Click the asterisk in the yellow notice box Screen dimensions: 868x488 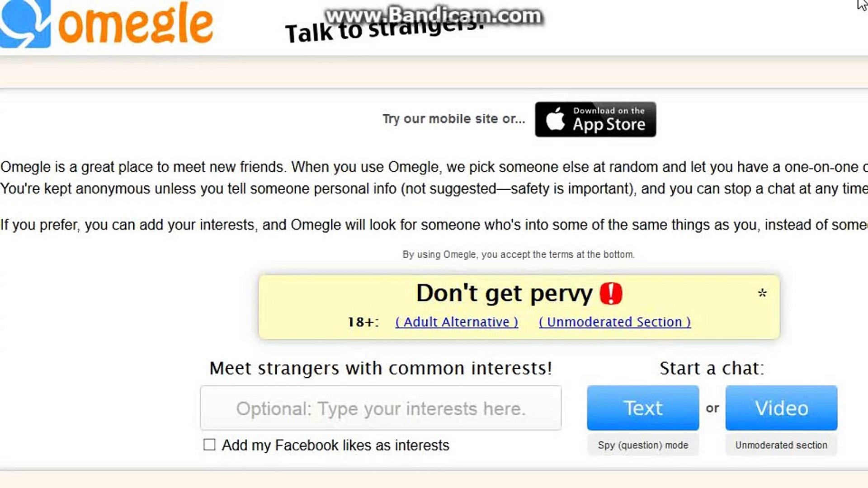tap(762, 293)
